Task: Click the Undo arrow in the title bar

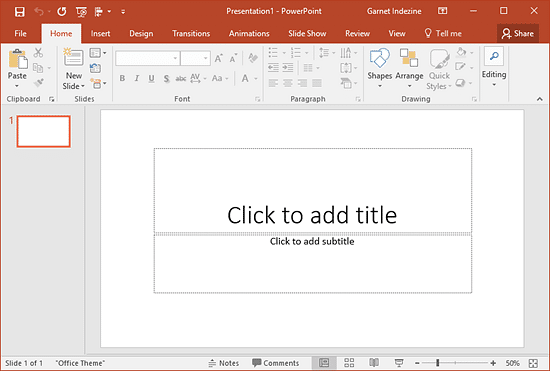Action: click(39, 12)
